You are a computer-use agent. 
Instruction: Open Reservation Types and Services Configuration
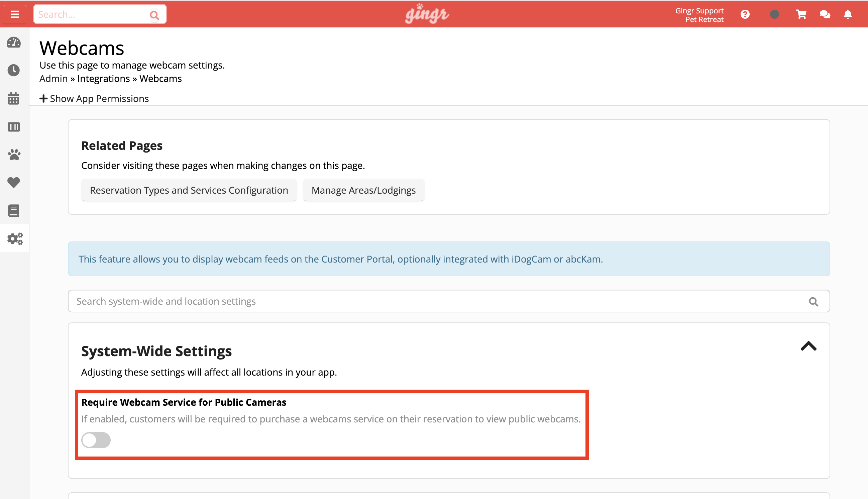tap(189, 190)
